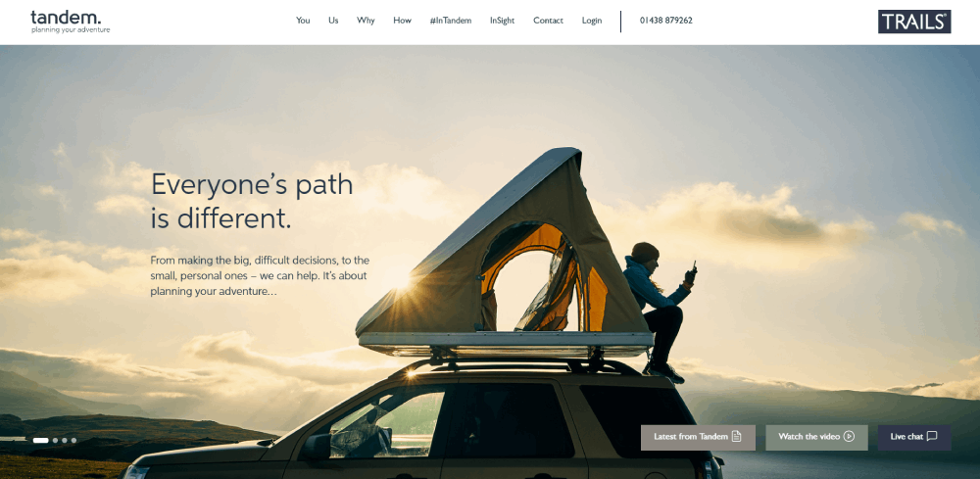Click the Latest from Tandem button
980x479 pixels.
click(698, 438)
